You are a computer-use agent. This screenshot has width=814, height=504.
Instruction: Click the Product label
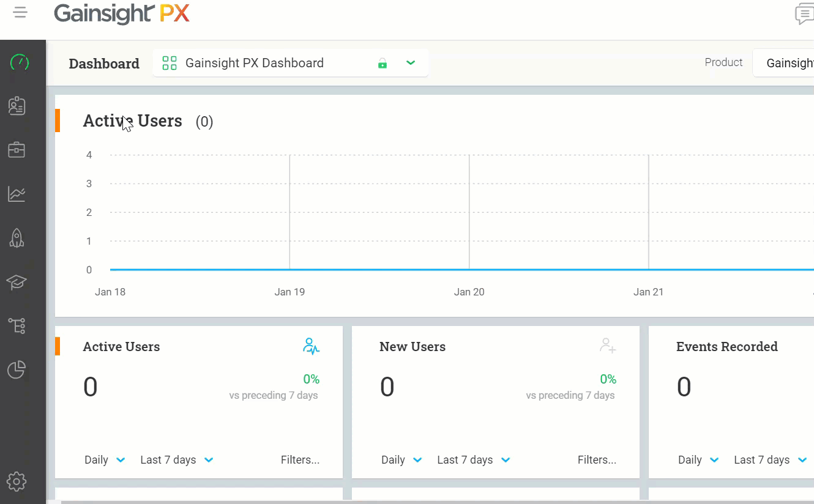click(723, 62)
